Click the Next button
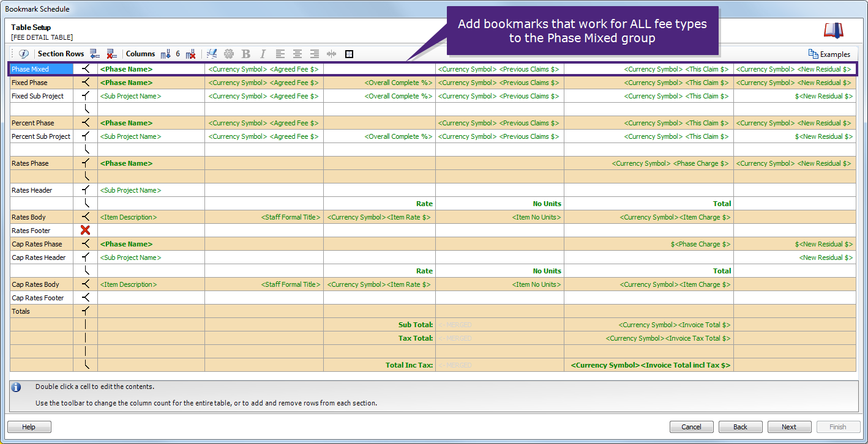Screen dimensions: 868x444 pyautogui.click(x=789, y=427)
